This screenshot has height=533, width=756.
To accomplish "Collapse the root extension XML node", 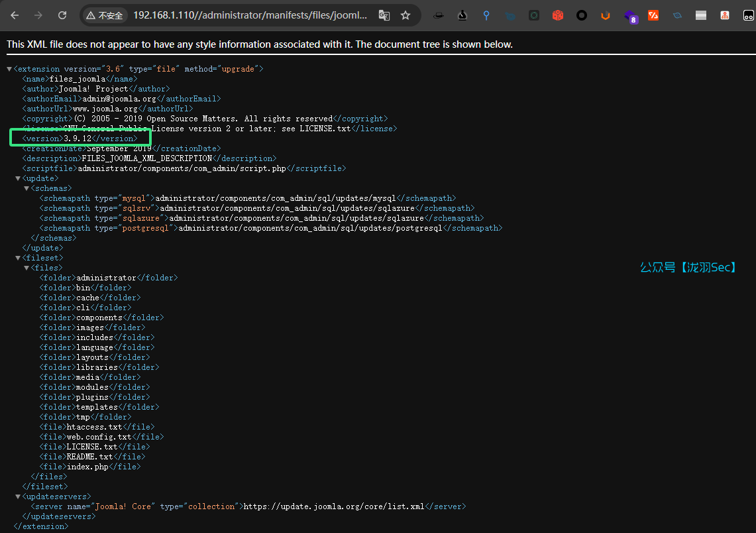I will click(9, 69).
